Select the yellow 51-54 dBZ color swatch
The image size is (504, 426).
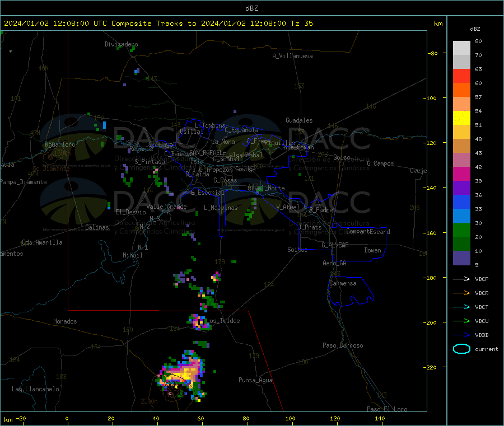tap(461, 118)
